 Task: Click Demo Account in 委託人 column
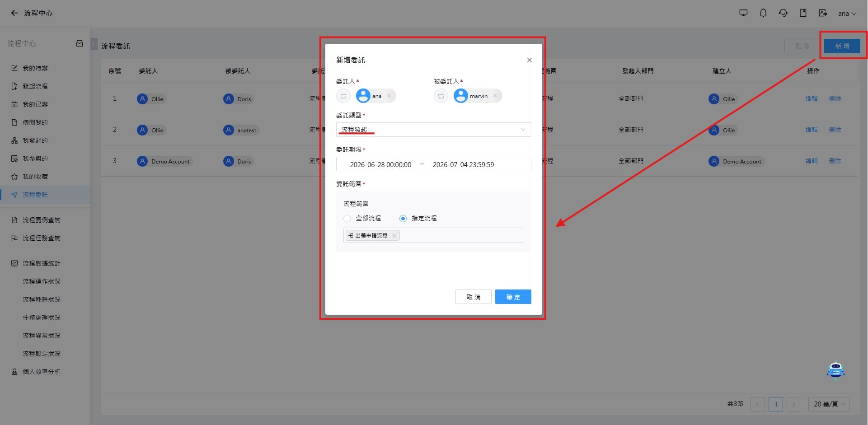tap(165, 161)
